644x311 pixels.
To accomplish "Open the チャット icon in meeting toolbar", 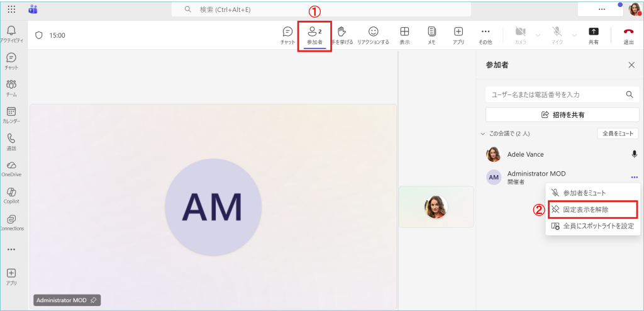I will pos(287,35).
